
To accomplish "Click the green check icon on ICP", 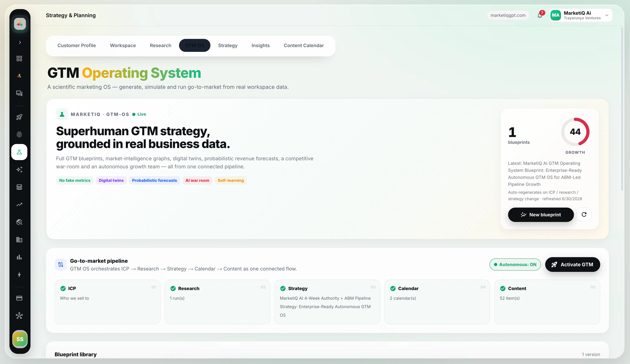I will 63,289.
